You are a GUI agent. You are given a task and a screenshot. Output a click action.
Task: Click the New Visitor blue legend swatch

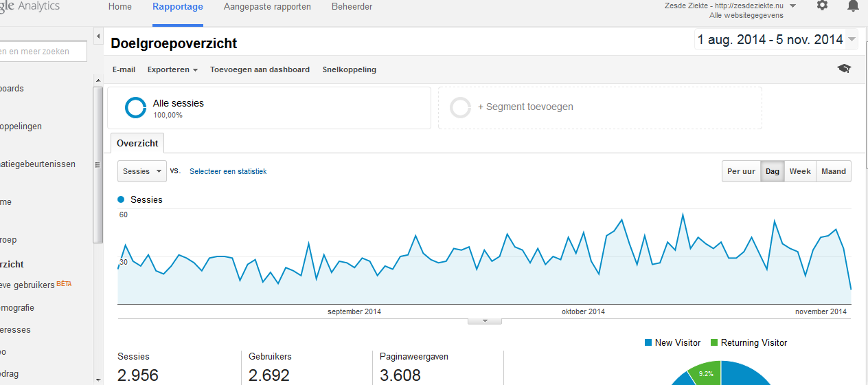point(648,342)
